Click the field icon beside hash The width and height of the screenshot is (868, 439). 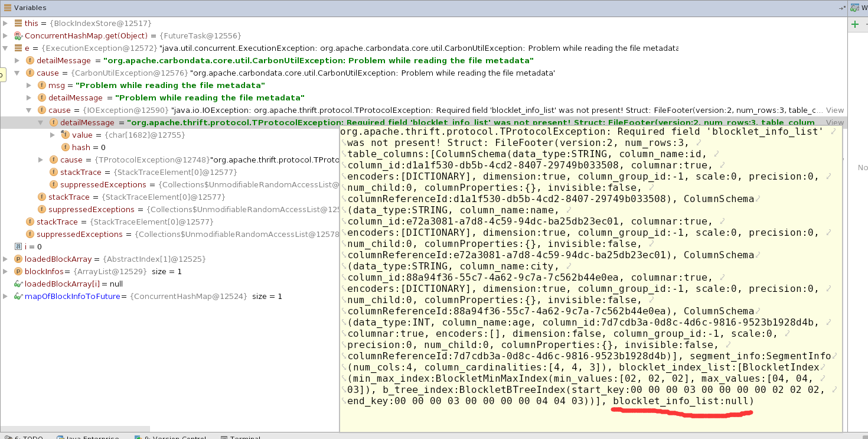point(66,148)
